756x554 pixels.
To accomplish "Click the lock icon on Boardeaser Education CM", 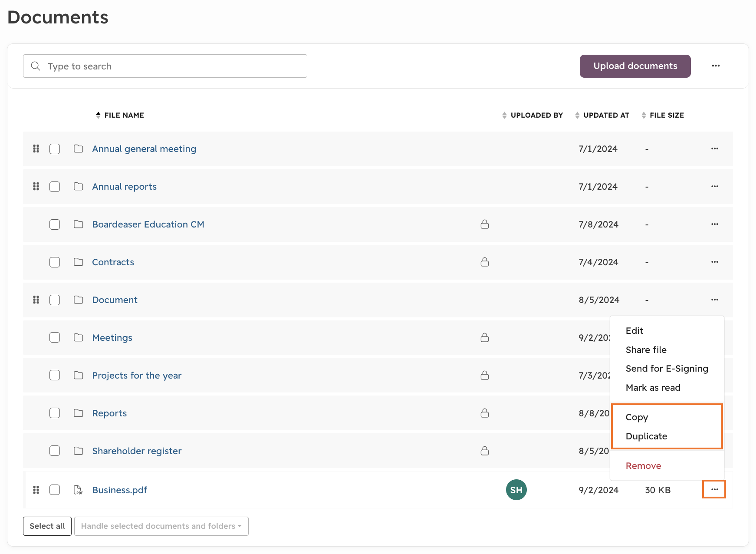I will click(x=485, y=224).
